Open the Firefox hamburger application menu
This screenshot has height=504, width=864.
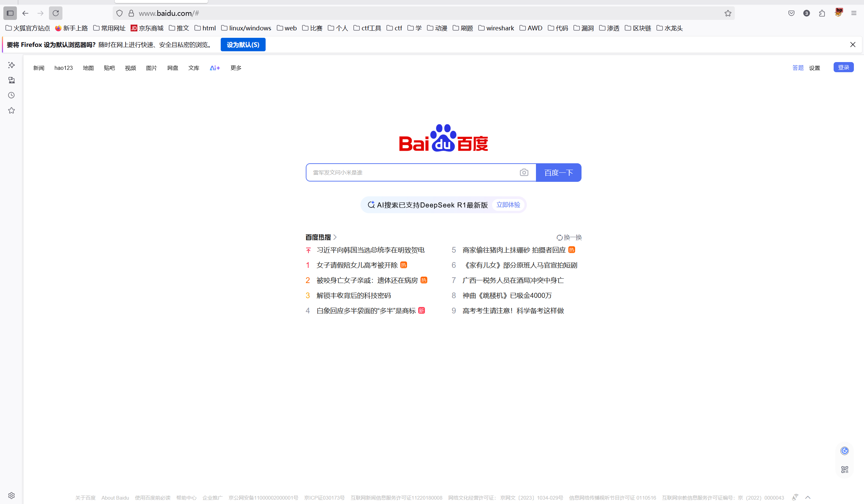(854, 13)
